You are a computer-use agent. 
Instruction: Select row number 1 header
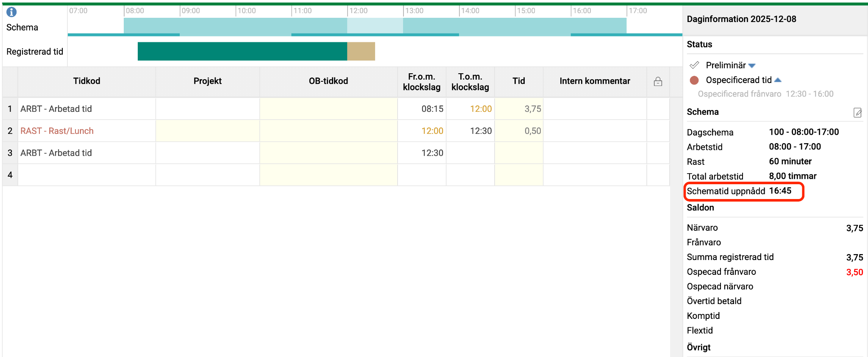coord(10,109)
